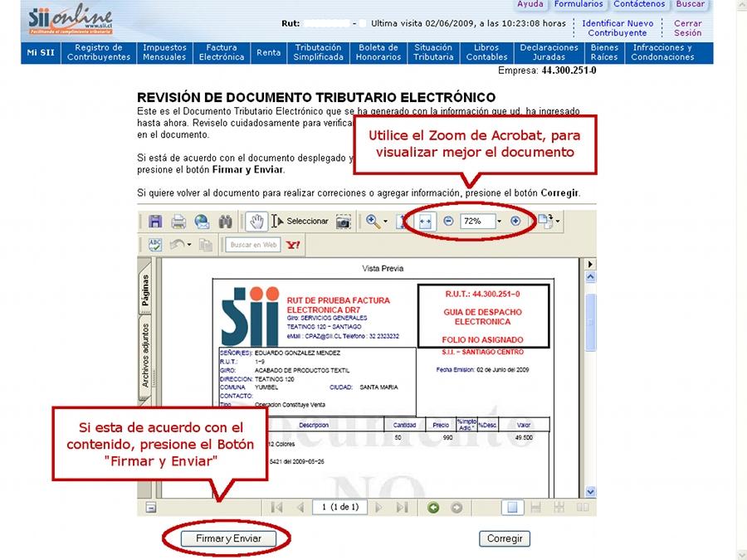Click the gray Next View button

tap(456, 508)
